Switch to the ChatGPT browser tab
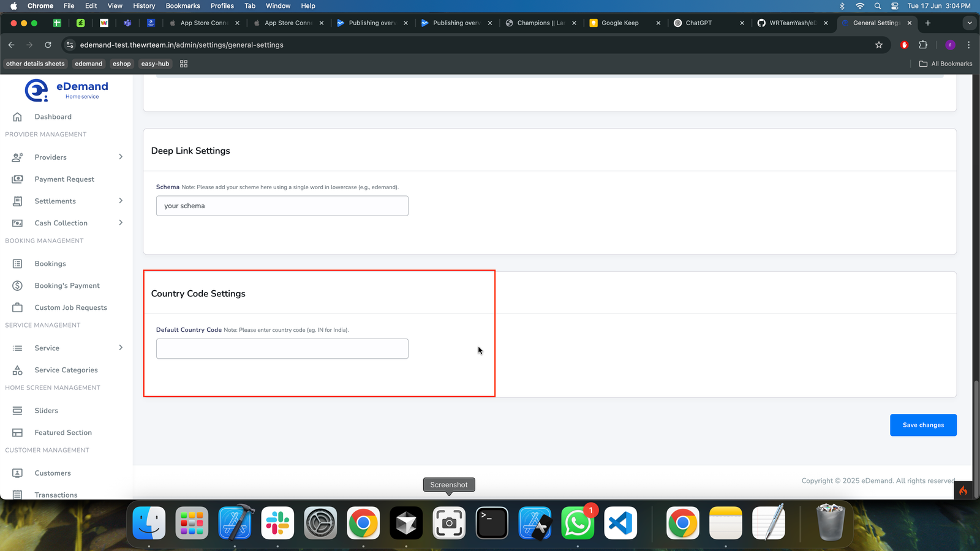 698,23
